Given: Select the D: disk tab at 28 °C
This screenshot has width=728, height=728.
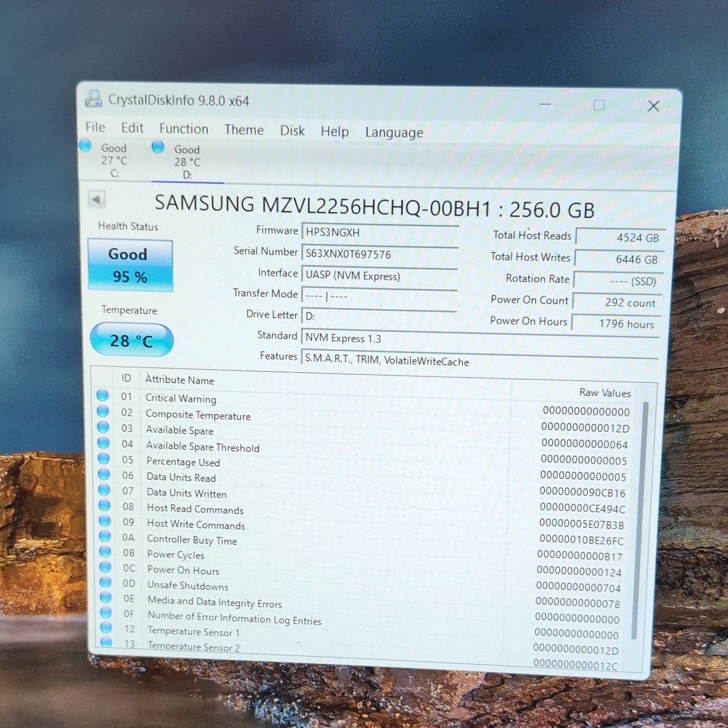Looking at the screenshot, I should [187, 162].
